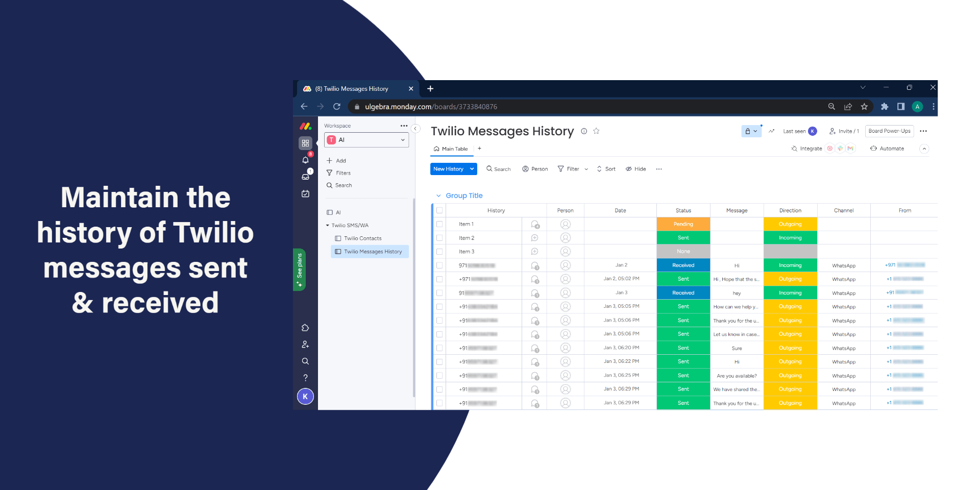Open the Work management grid icon
This screenshot has height=490, width=980.
[305, 143]
